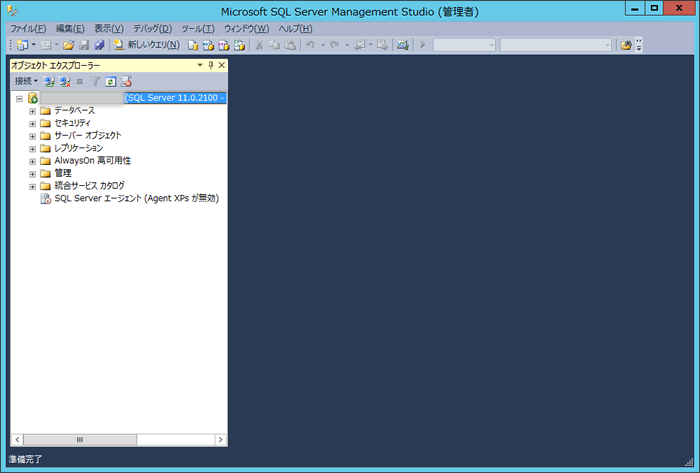Close the Object Explorer panel
This screenshot has width=700, height=473.
(221, 65)
